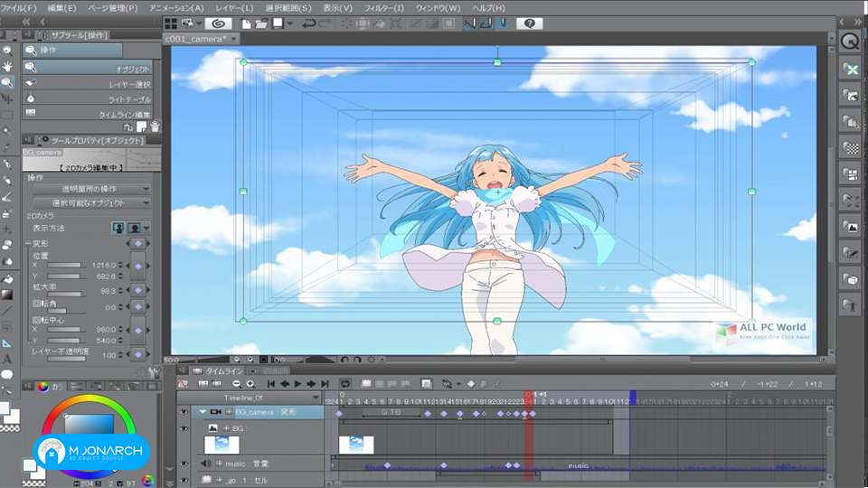Jump to the last frame in timeline

(325, 383)
